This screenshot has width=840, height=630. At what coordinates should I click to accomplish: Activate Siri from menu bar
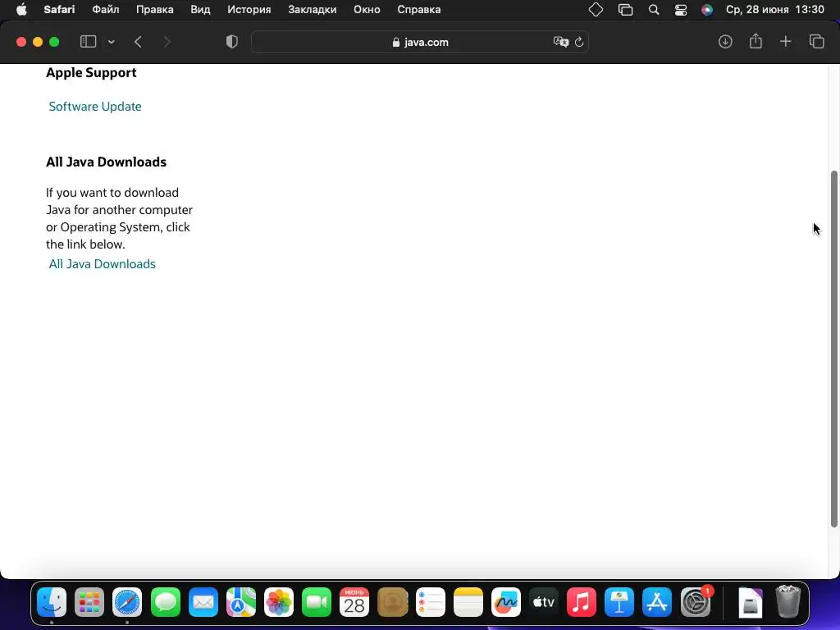point(707,10)
